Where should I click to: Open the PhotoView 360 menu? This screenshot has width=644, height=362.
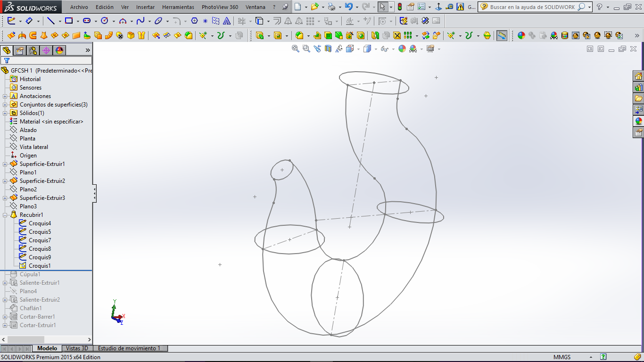pyautogui.click(x=220, y=7)
